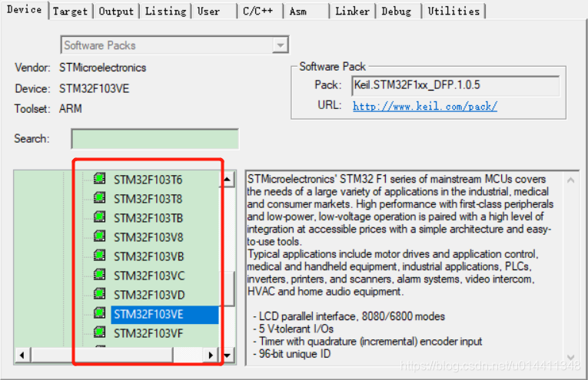Click the device Search field
588x380 pixels.
tap(154, 139)
